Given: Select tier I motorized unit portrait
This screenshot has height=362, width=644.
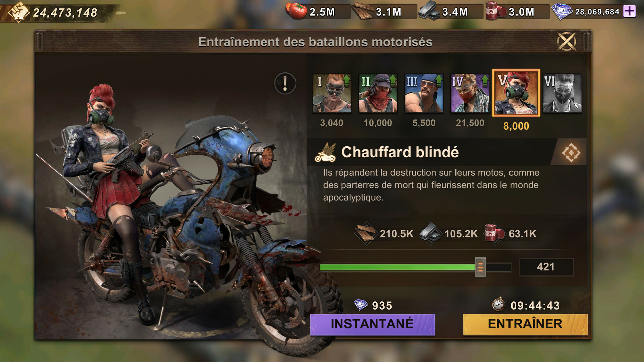Looking at the screenshot, I should click(x=332, y=93).
